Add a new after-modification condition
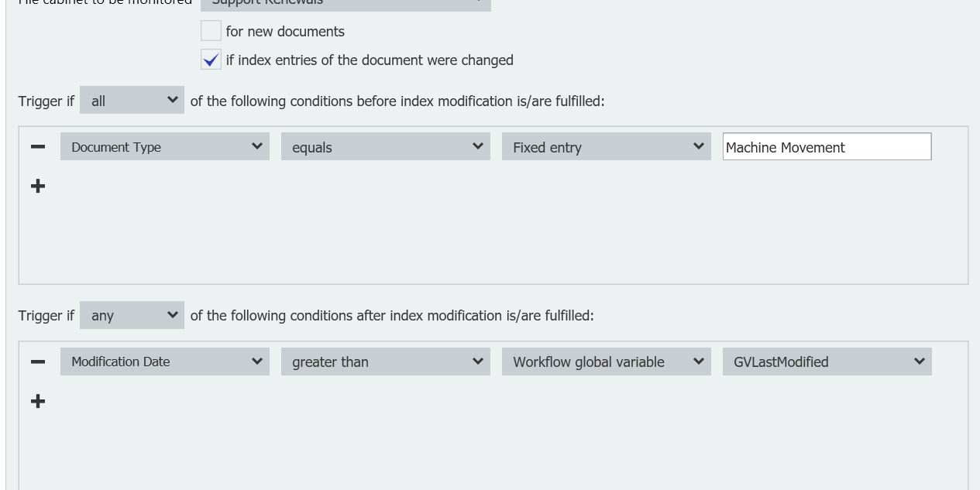The image size is (980, 490). pos(37,401)
